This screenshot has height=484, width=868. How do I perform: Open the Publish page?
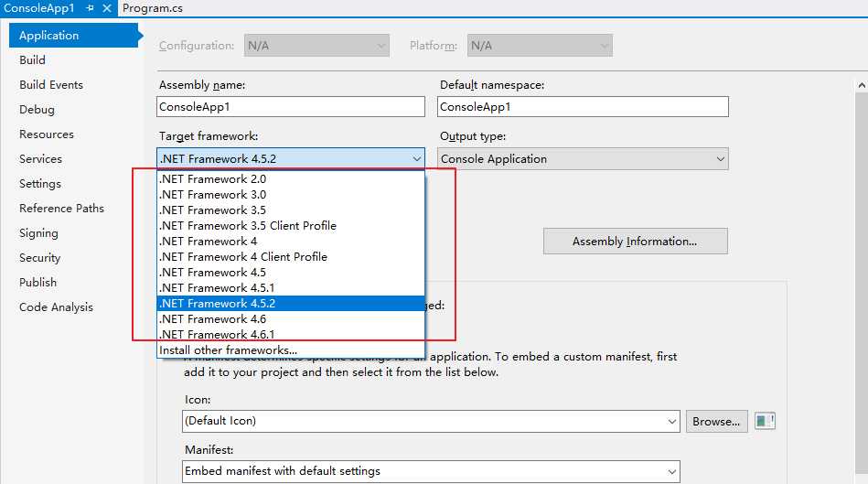[x=38, y=283]
